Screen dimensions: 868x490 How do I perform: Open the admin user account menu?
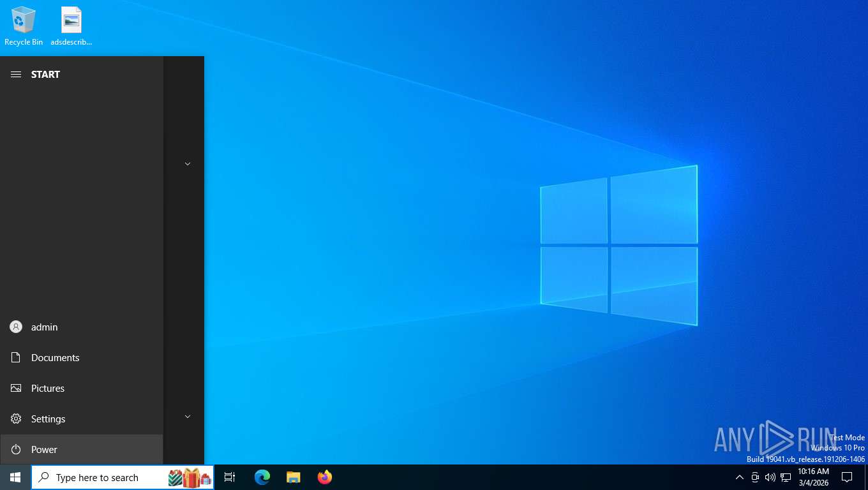(82, 327)
